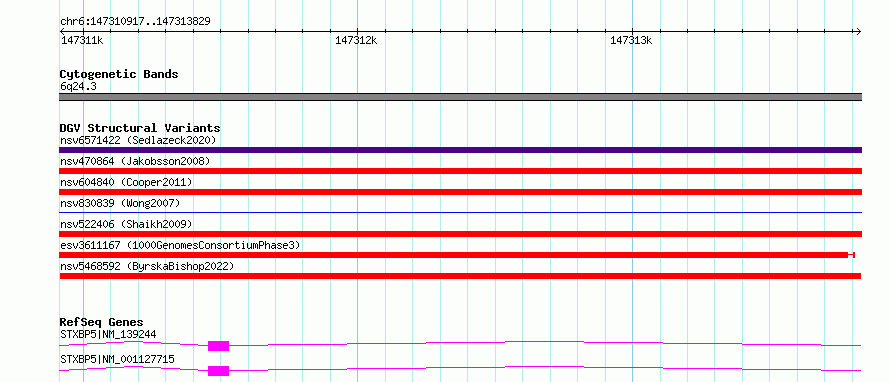
Task: Click the 147311k ruler tick label
Action: point(82,41)
